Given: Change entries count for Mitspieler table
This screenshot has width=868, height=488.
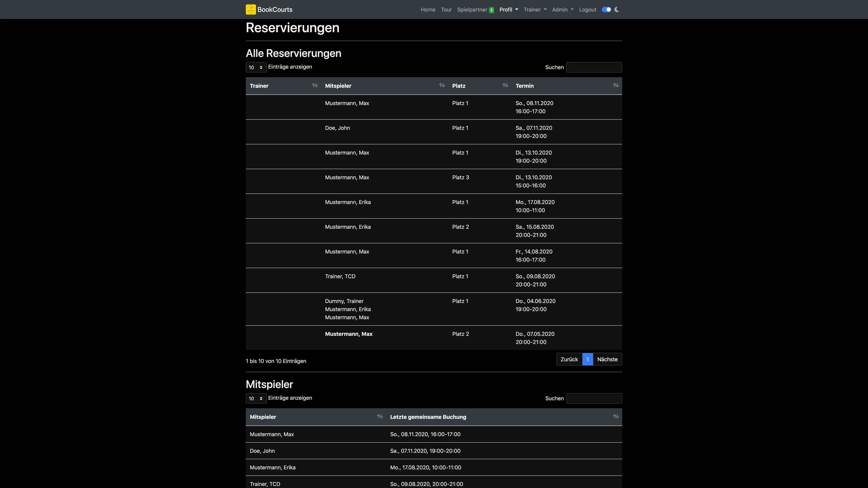Looking at the screenshot, I should click(x=256, y=398).
